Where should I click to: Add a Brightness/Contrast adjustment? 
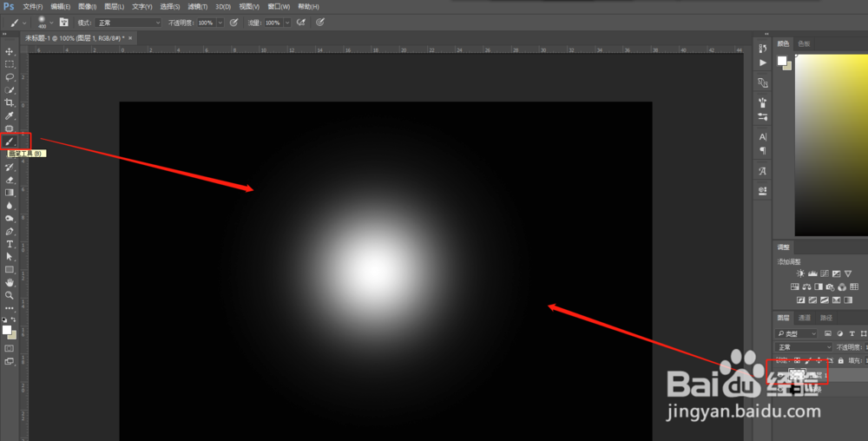(800, 273)
